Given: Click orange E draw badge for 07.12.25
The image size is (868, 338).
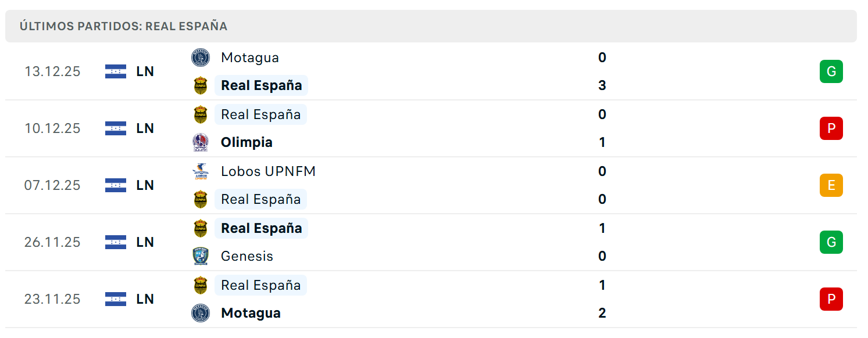Looking at the screenshot, I should coord(831,185).
